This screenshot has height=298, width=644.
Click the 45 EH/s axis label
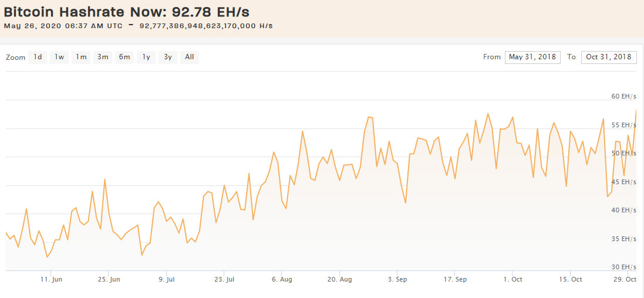click(624, 182)
